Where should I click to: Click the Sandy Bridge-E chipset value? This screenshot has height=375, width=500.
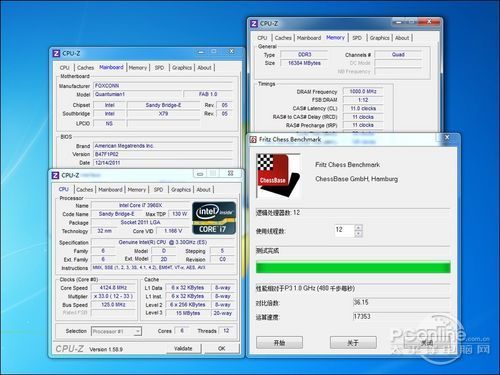(x=163, y=105)
